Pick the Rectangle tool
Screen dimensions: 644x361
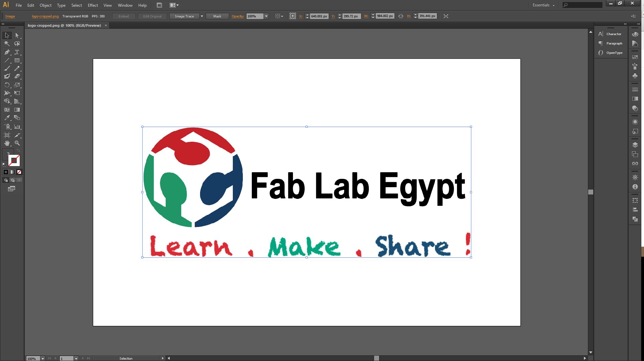coord(17,61)
